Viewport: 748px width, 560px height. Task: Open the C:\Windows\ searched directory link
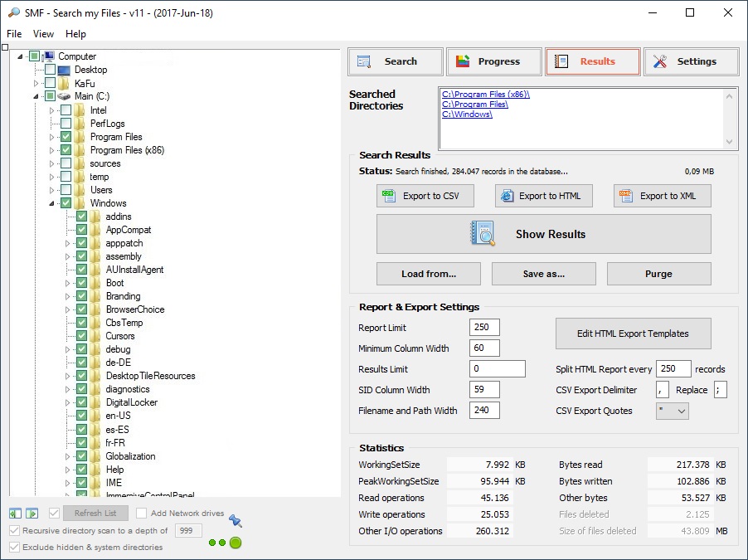click(467, 114)
